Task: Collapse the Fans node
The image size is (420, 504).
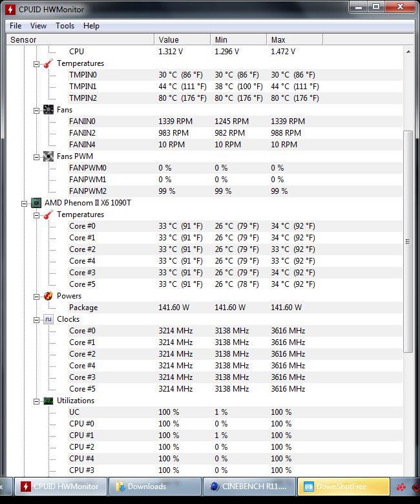Action: point(36,111)
